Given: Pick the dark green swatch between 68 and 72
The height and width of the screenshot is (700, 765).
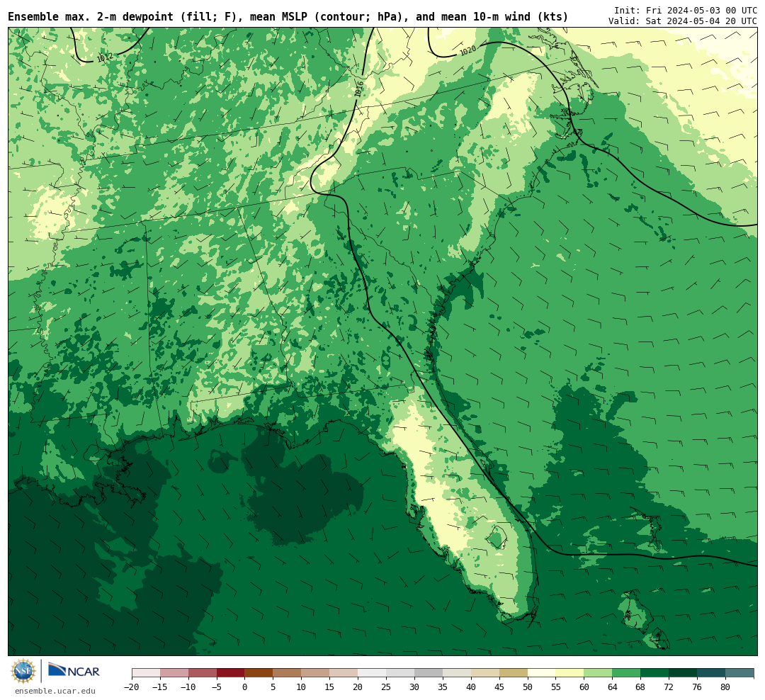Looking at the screenshot, I should 655,673.
